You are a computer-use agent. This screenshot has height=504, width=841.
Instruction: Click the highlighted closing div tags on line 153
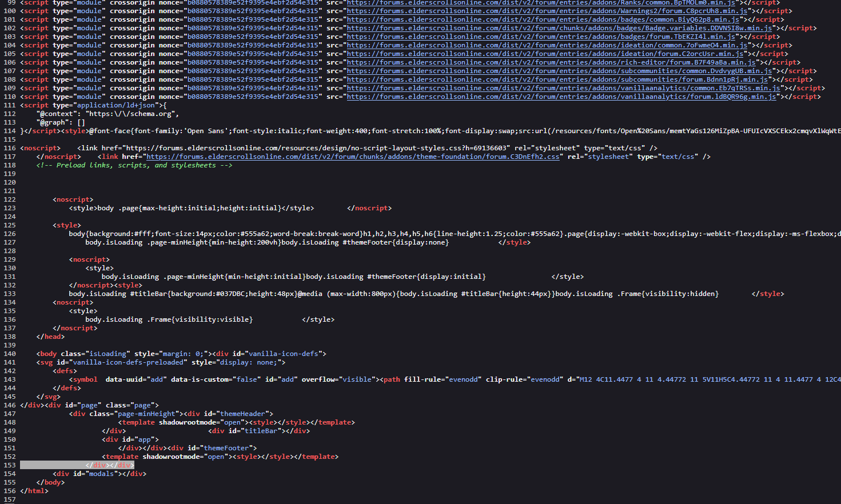(x=110, y=465)
